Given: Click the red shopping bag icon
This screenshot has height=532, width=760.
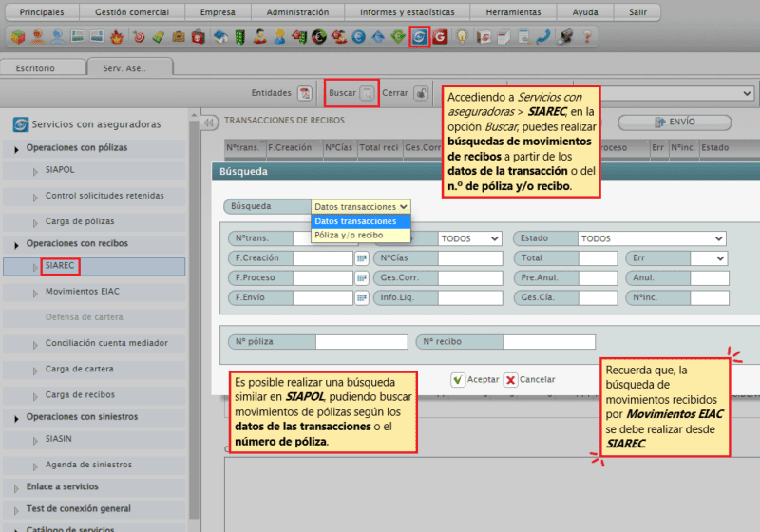Looking at the screenshot, I should click(199, 37).
